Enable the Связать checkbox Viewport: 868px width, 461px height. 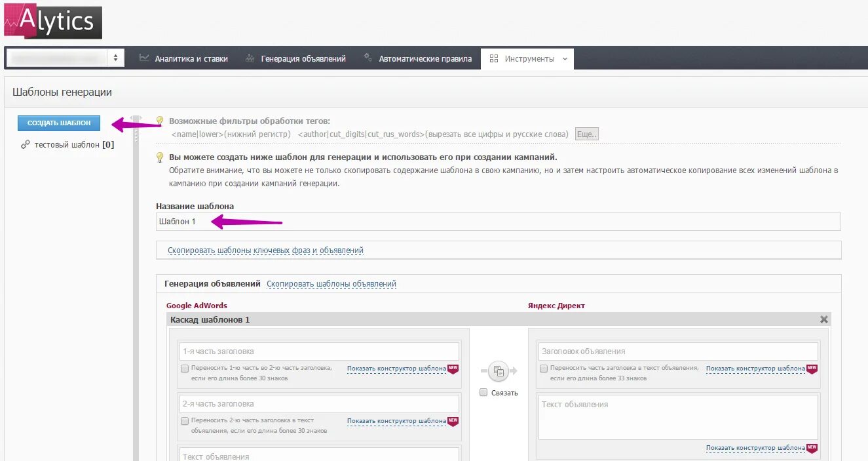483,392
